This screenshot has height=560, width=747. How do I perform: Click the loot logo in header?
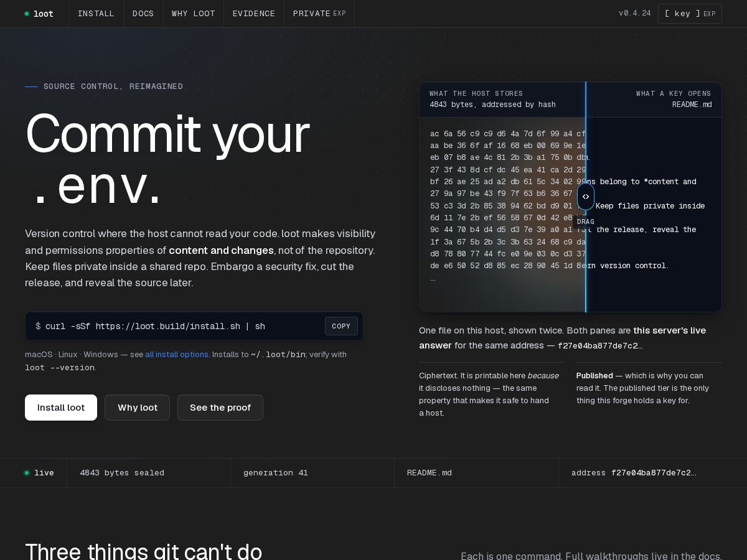39,14
